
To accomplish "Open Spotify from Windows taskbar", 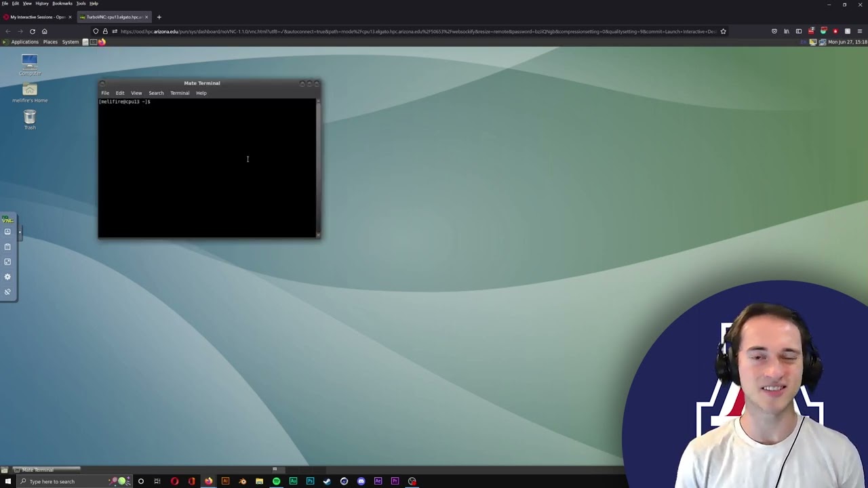I will [x=276, y=481].
